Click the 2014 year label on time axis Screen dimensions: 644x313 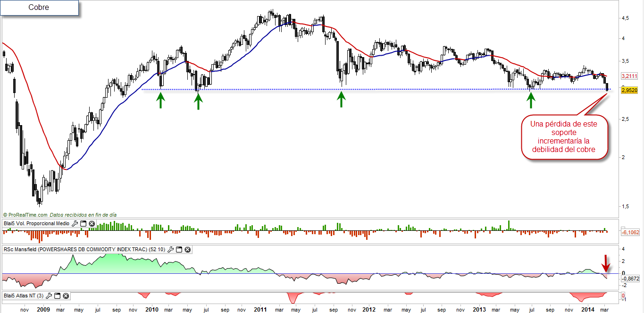pos(588,309)
